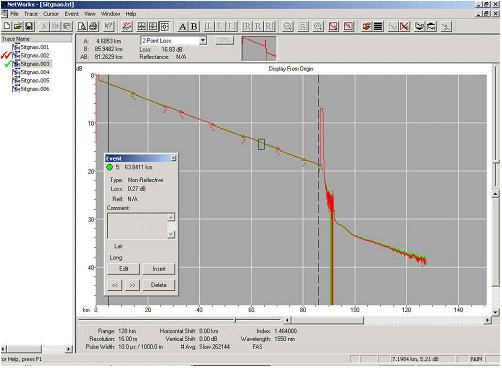Open the Event menu
Image resolution: width=502 pixels, height=368 pixels.
tap(72, 14)
